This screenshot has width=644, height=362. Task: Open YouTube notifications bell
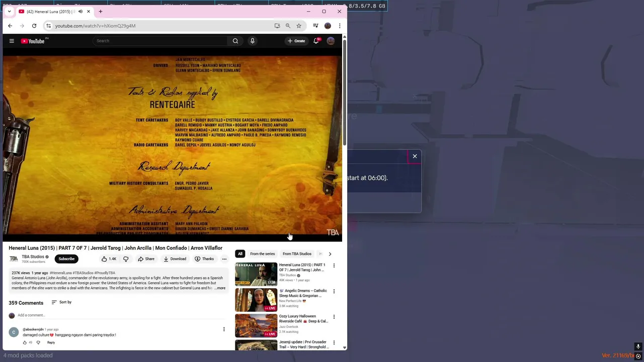(x=316, y=41)
